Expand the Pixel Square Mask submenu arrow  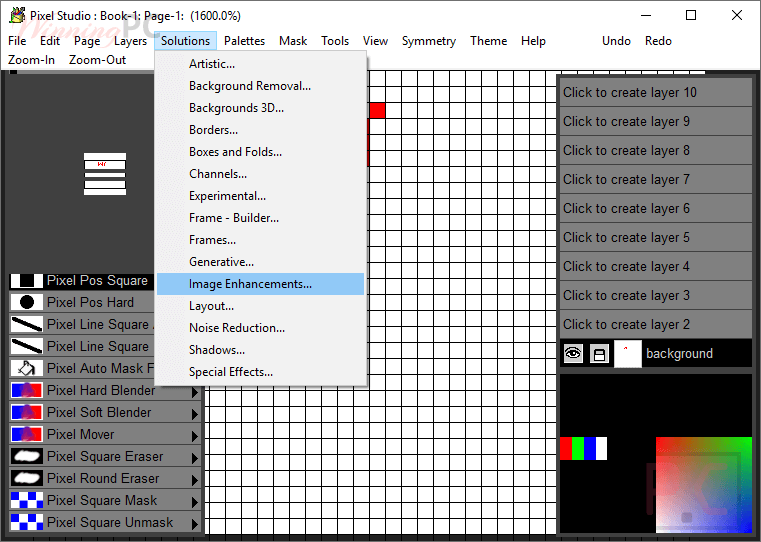tap(195, 502)
